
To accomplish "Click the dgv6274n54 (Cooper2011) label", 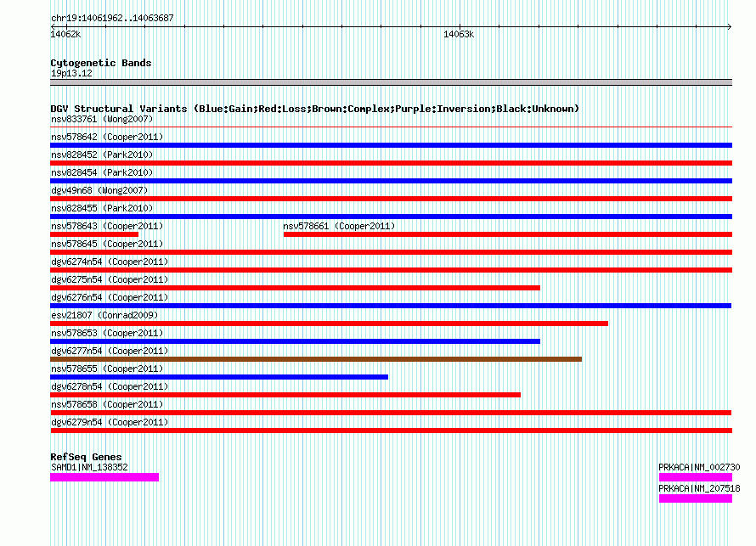I will (x=110, y=262).
